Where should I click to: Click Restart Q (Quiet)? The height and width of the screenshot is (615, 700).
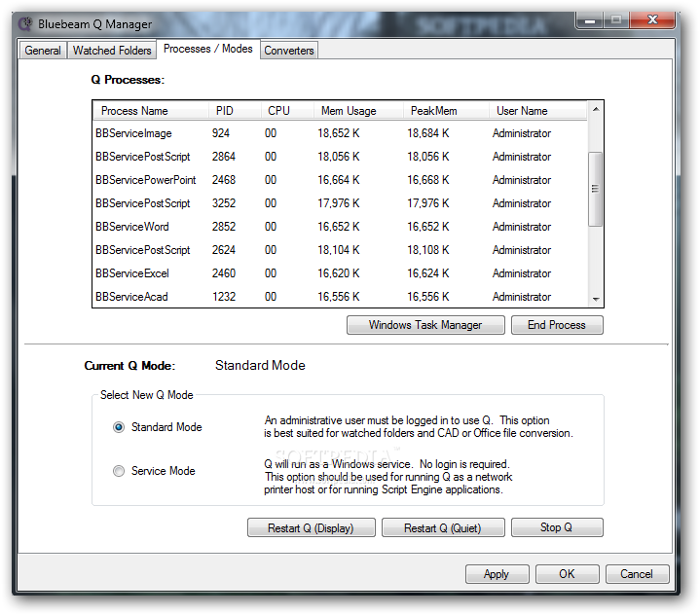coord(443,527)
